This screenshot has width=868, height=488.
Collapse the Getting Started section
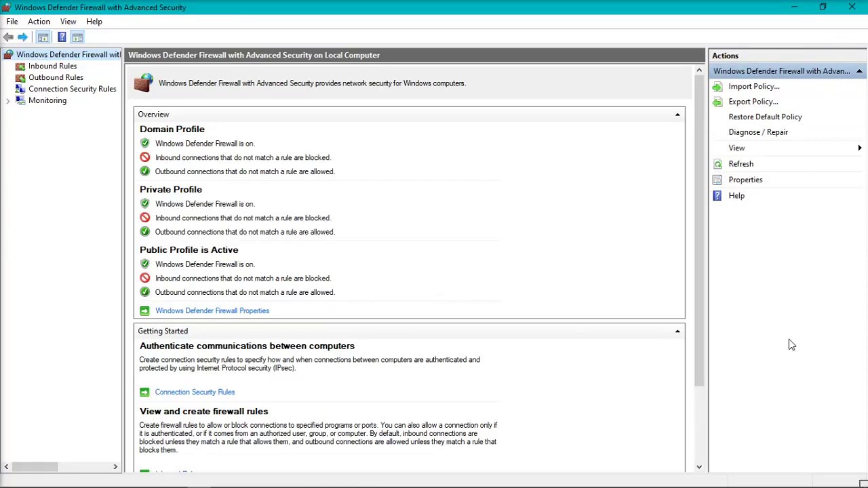click(x=677, y=331)
